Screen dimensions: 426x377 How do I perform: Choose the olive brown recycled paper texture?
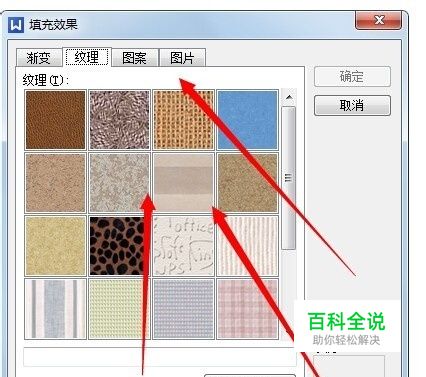tap(247, 183)
